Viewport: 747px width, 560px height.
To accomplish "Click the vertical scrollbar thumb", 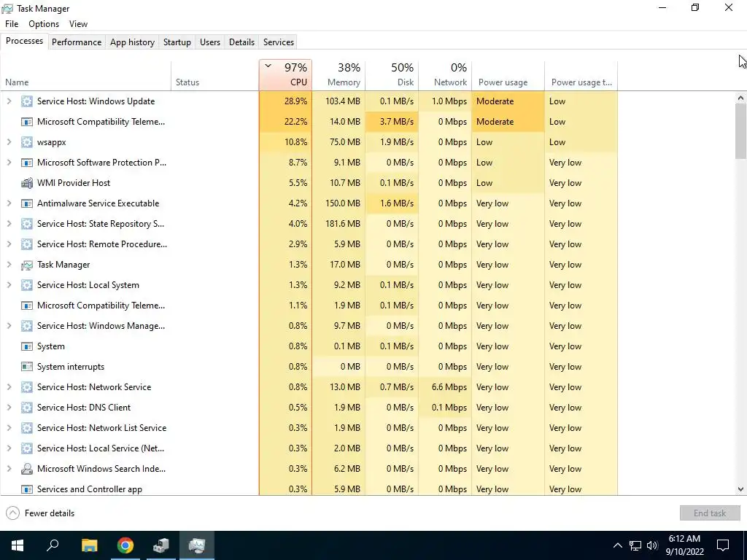I will (740, 131).
